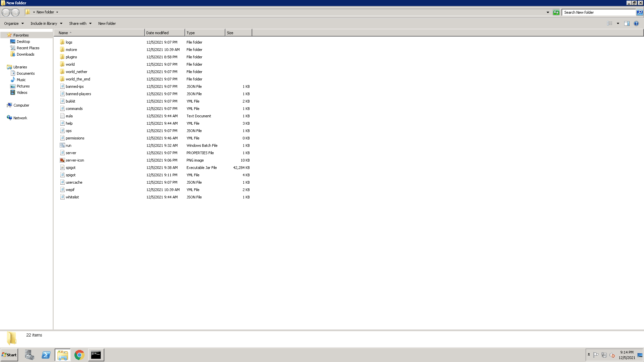
Task: Open Google Chrome from the taskbar
Action: (79, 355)
